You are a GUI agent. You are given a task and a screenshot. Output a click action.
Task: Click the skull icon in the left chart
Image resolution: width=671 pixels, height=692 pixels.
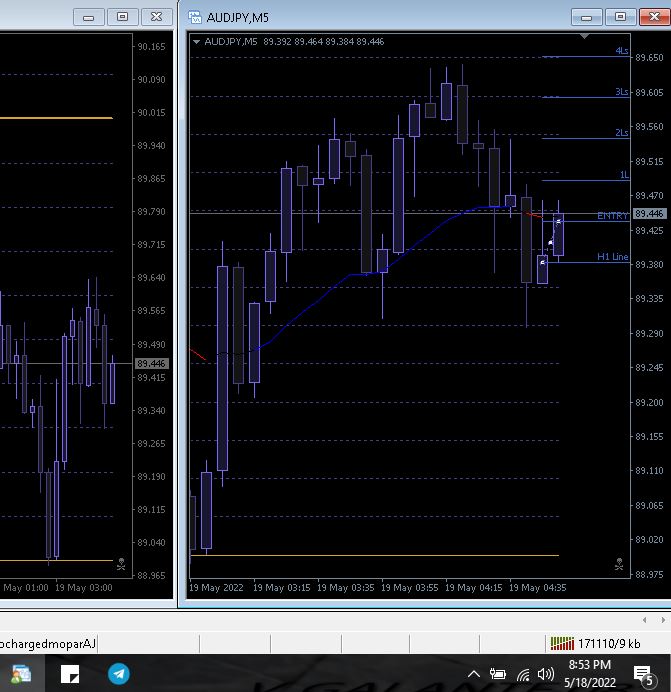click(x=121, y=564)
